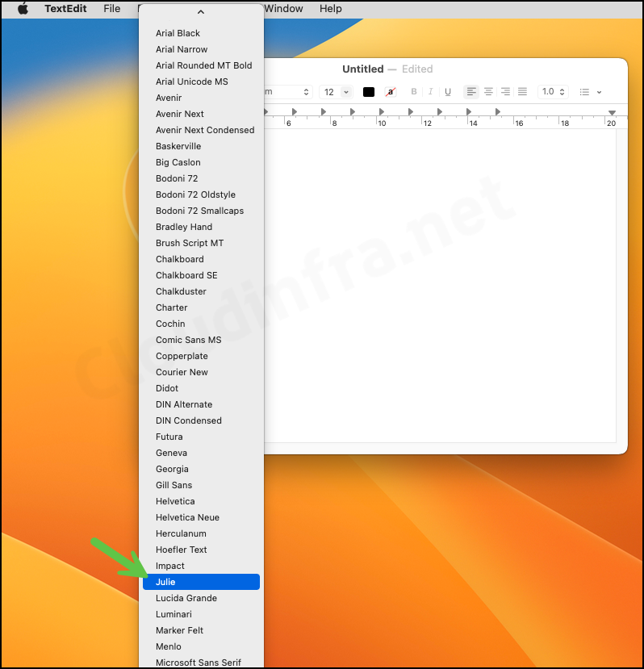
Task: Open the font style dropdown in toolbar
Action: pyautogui.click(x=288, y=92)
